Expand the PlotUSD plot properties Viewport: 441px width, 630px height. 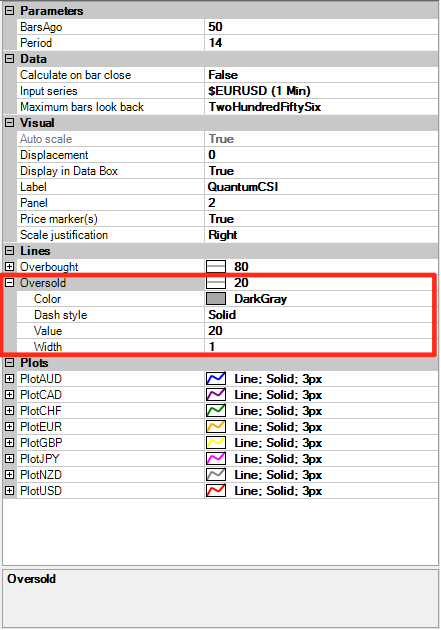click(10, 491)
